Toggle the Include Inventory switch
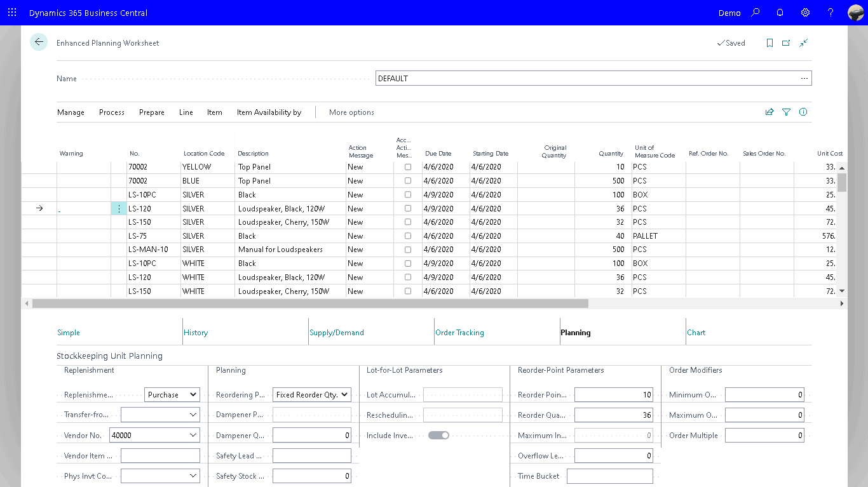The image size is (868, 487). click(x=438, y=436)
